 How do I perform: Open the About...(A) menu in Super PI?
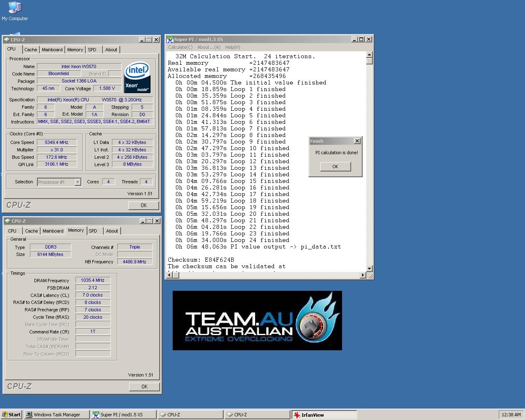209,47
